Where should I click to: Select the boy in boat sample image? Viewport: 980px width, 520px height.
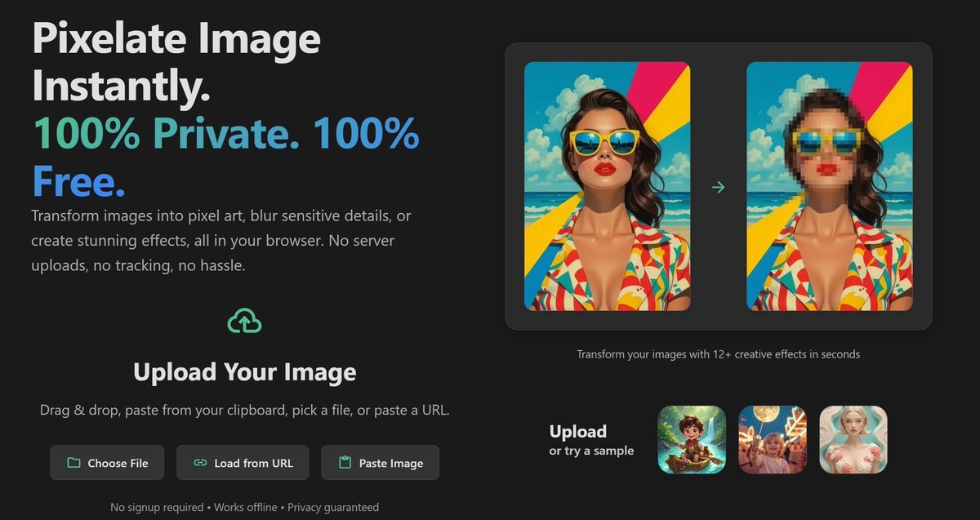point(692,440)
